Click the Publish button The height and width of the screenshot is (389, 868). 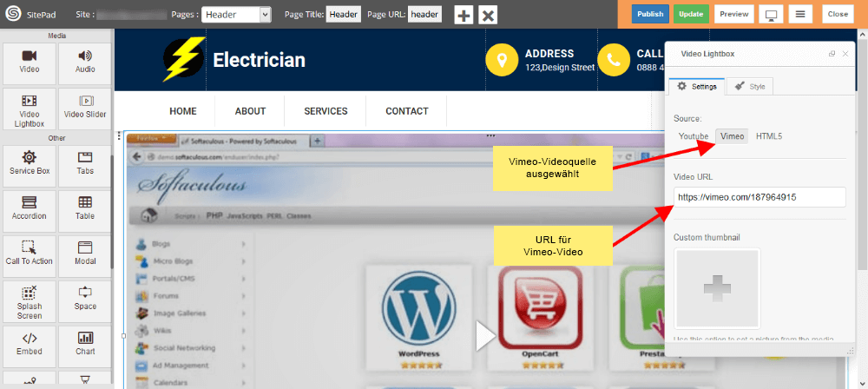pyautogui.click(x=650, y=15)
